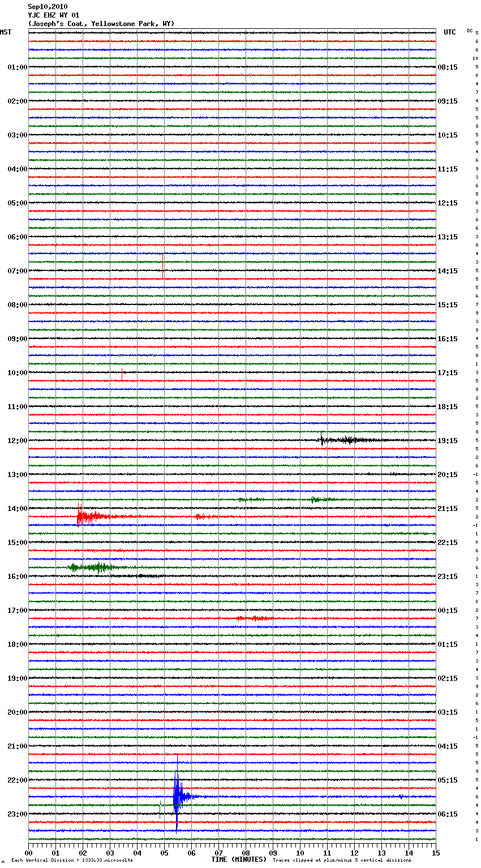The height and width of the screenshot is (868, 481).
Task: Click the TIME (MINUTES) axis title
Action: pos(239,860)
